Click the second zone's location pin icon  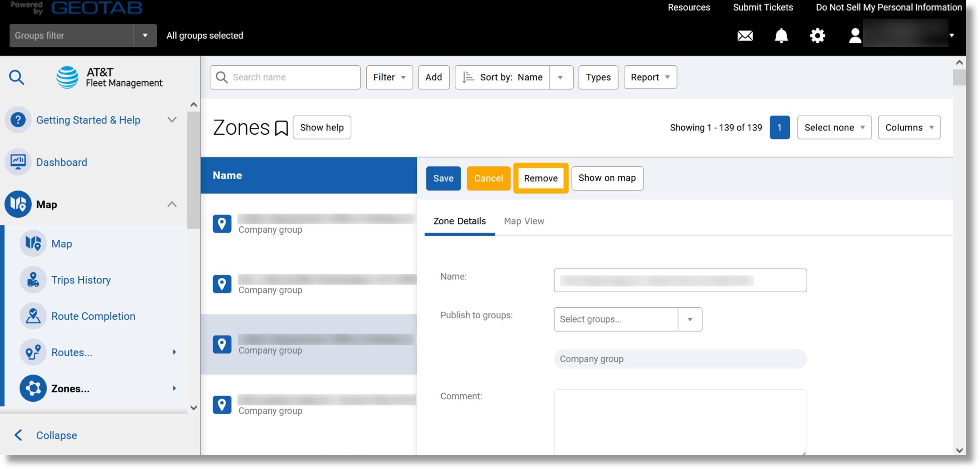tap(222, 284)
